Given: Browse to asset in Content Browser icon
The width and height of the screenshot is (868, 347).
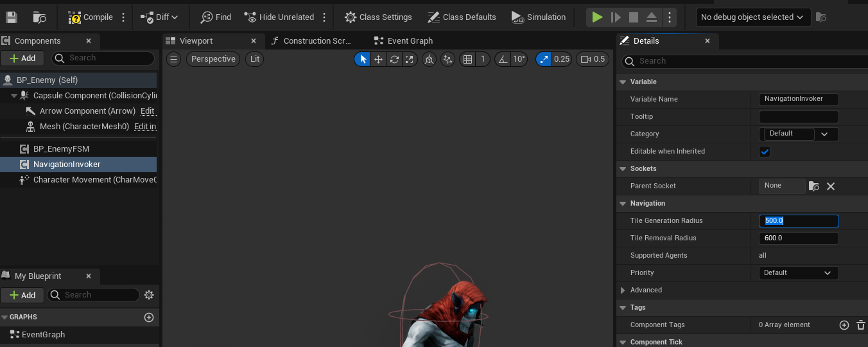Looking at the screenshot, I should tap(39, 17).
